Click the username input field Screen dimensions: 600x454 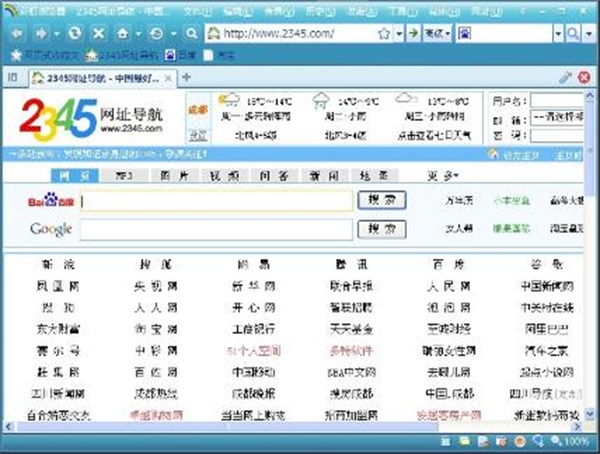click(557, 101)
